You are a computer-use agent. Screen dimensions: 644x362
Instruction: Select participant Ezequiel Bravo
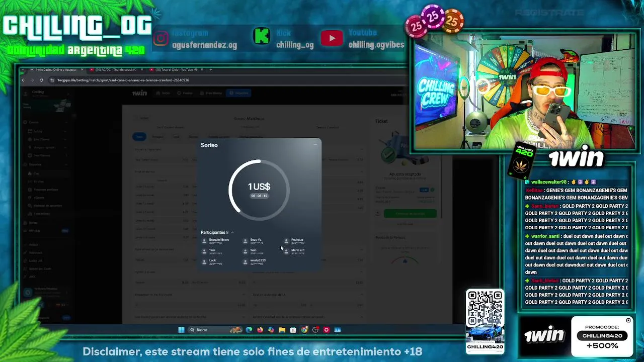click(x=215, y=241)
